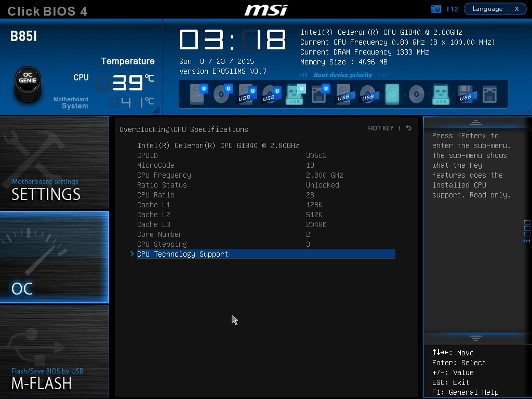Viewport: 532px width, 399px height.
Task: Click the handle at the help panel's bottom
Action: [x=476, y=338]
